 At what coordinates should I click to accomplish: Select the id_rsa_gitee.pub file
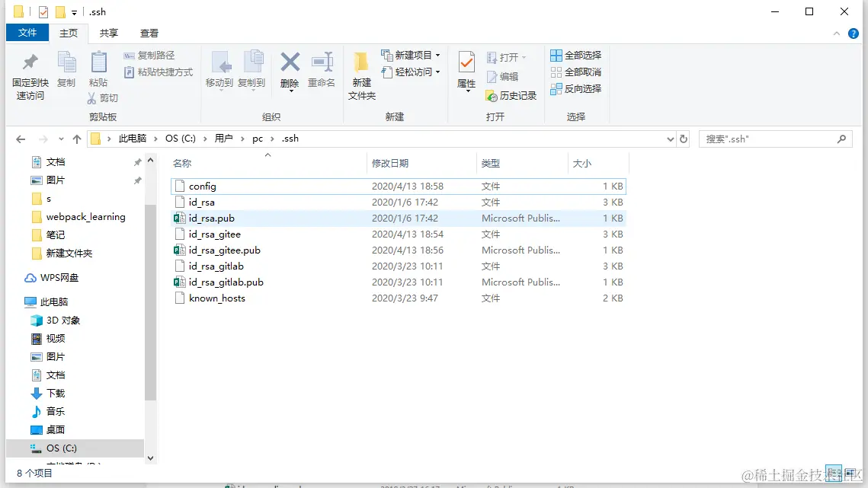[x=399, y=250]
